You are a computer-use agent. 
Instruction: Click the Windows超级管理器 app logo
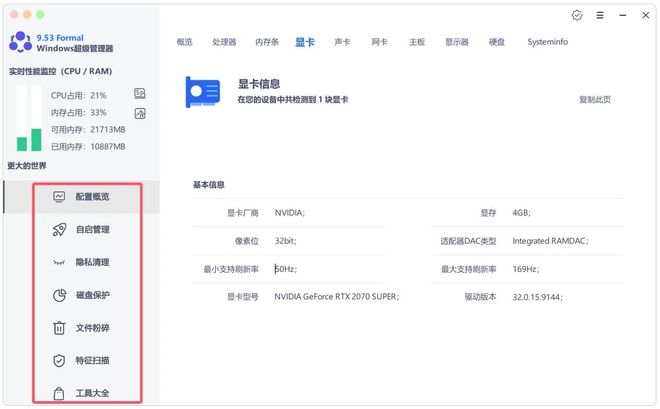tap(20, 42)
